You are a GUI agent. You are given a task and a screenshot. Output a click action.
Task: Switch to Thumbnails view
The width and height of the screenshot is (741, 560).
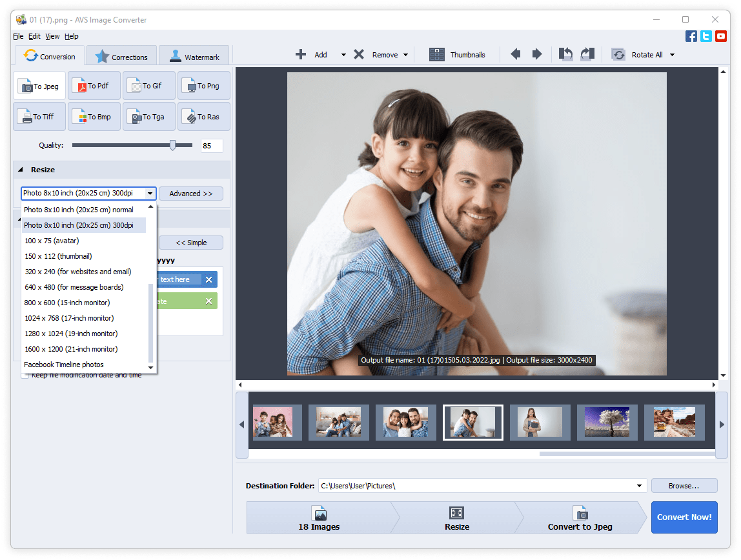click(457, 55)
